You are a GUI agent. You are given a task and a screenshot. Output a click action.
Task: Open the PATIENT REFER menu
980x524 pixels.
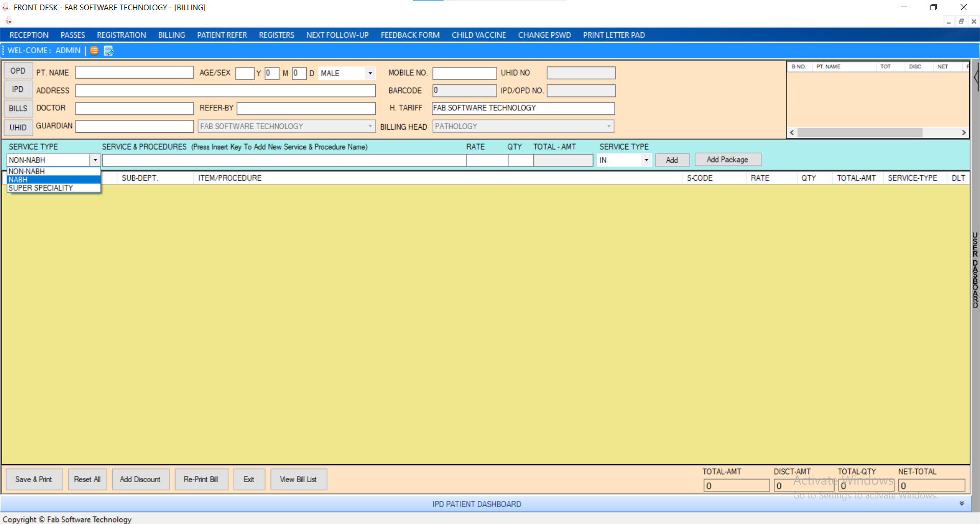[x=222, y=35]
